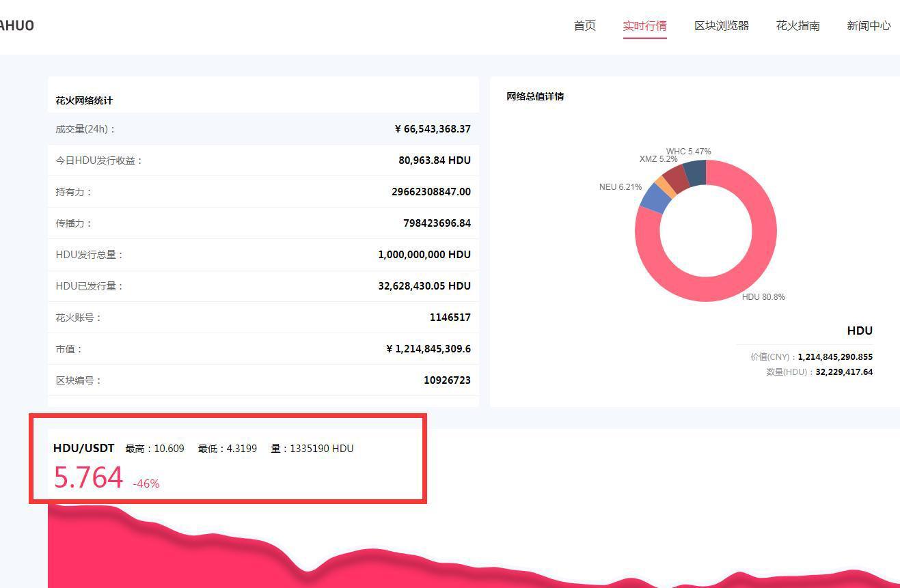Click the HDU/USDT trading pair title
Image resolution: width=900 pixels, height=588 pixels.
(x=83, y=448)
